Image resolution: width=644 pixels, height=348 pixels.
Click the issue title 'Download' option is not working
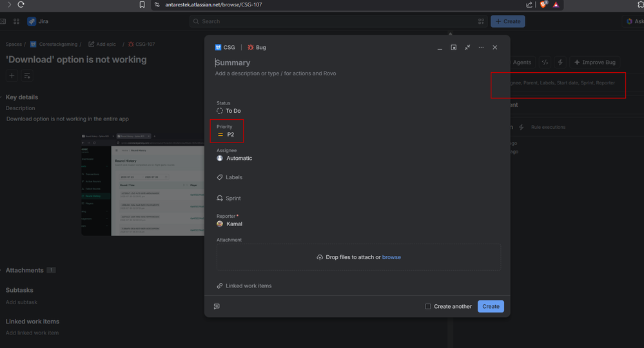tap(76, 59)
